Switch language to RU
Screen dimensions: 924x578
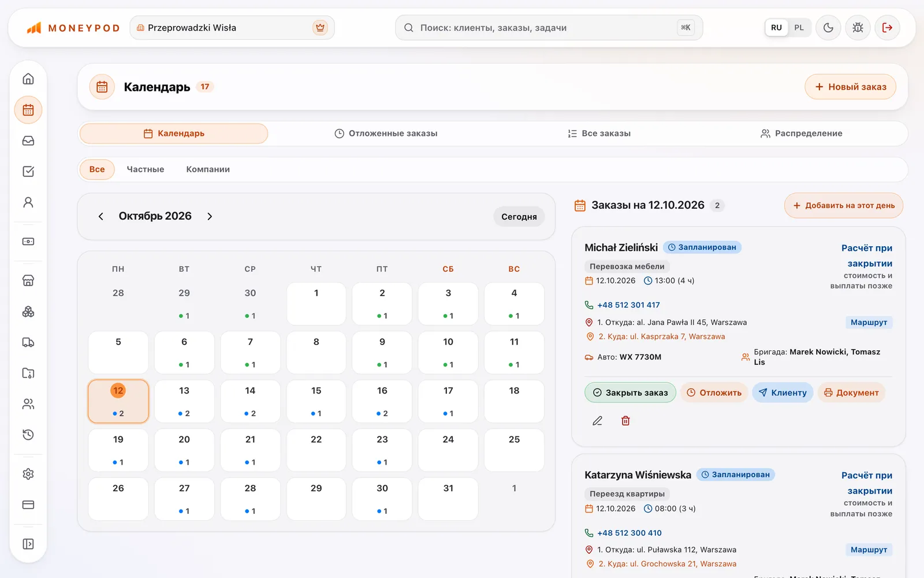pos(777,28)
